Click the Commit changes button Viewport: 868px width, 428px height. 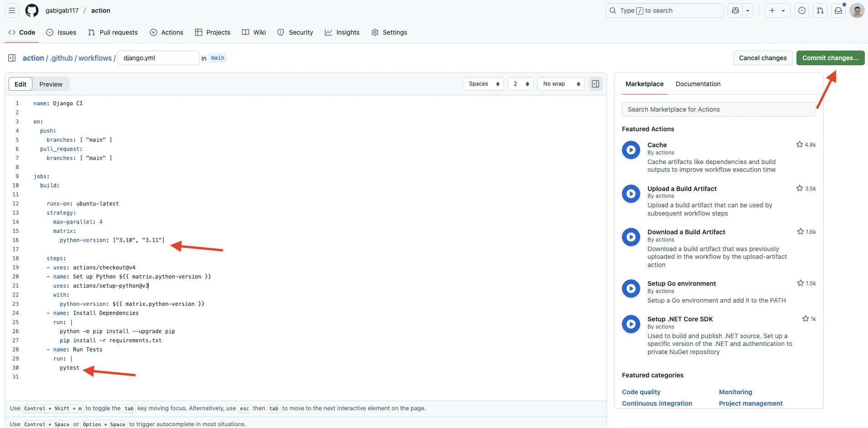point(829,58)
